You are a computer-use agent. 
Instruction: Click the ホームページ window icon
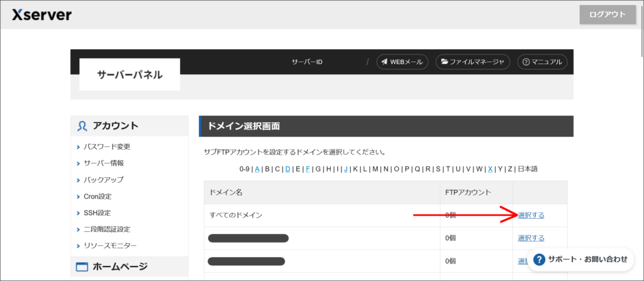pyautogui.click(x=82, y=267)
